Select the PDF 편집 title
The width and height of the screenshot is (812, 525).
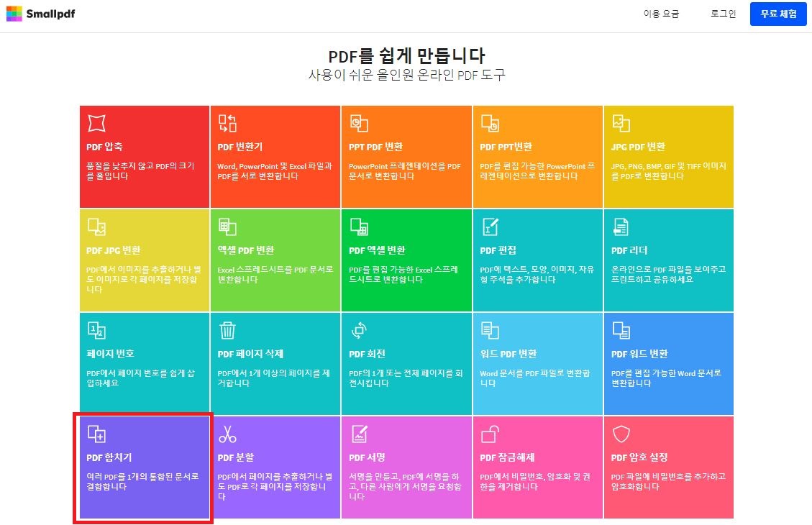[498, 250]
